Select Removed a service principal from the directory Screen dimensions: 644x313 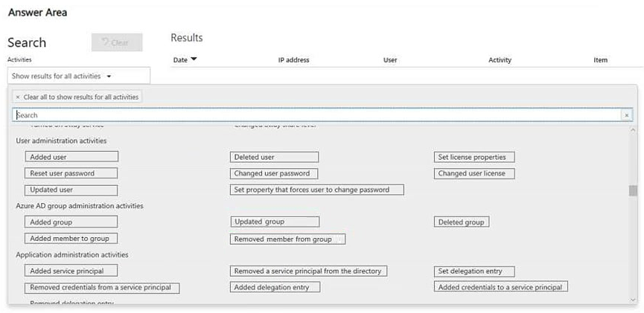point(308,271)
